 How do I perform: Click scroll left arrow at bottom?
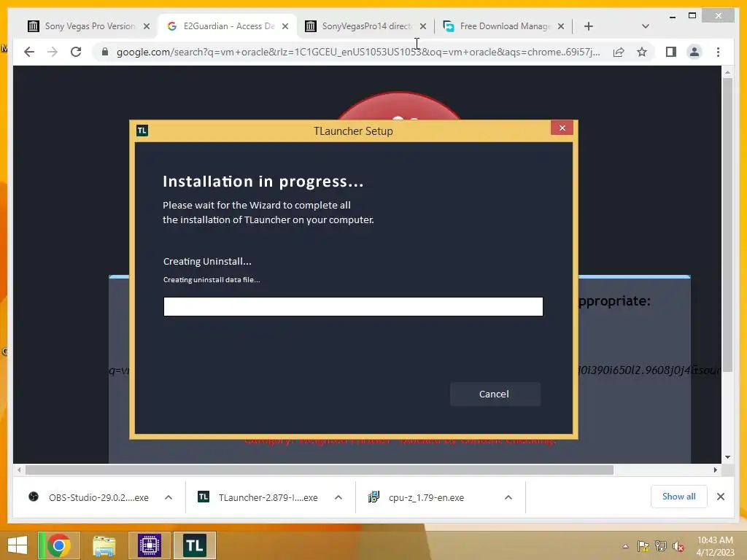(19, 470)
